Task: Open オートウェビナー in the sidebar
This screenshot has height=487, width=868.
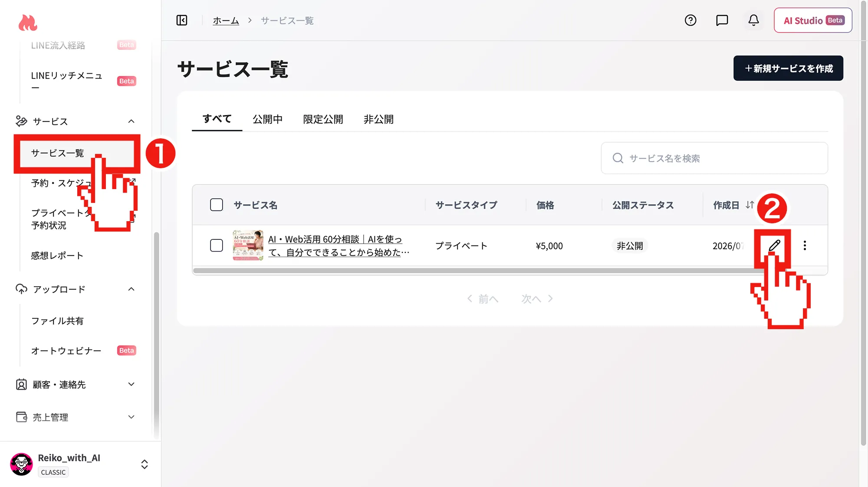Action: pos(66,351)
